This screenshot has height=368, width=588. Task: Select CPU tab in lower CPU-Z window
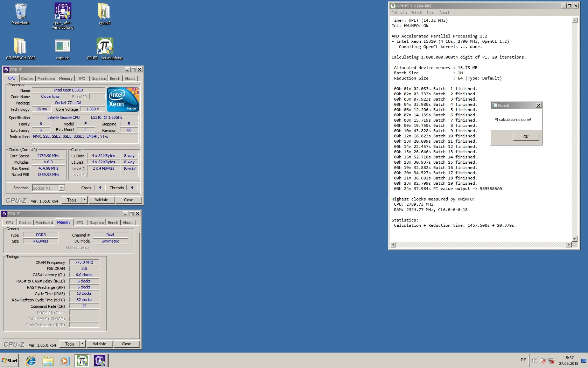9,223
